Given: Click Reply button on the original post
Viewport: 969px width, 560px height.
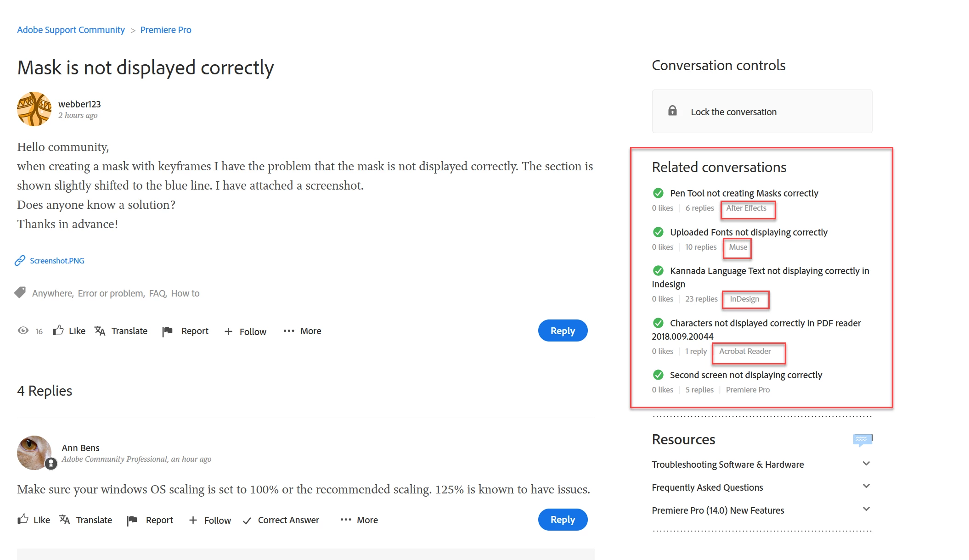Looking at the screenshot, I should click(563, 330).
